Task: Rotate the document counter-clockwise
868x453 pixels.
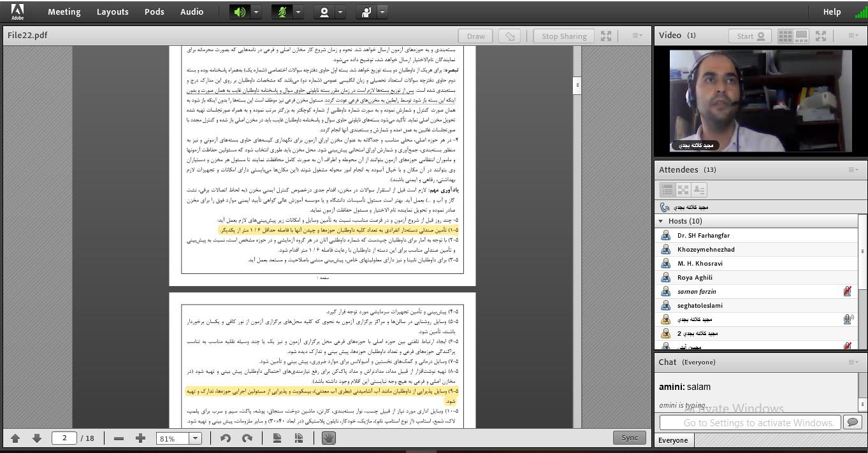Action: 225,438
